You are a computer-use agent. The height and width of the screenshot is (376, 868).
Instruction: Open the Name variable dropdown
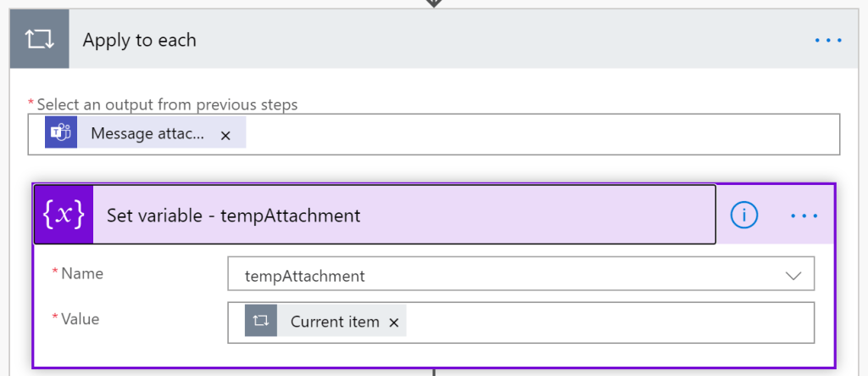509,276
